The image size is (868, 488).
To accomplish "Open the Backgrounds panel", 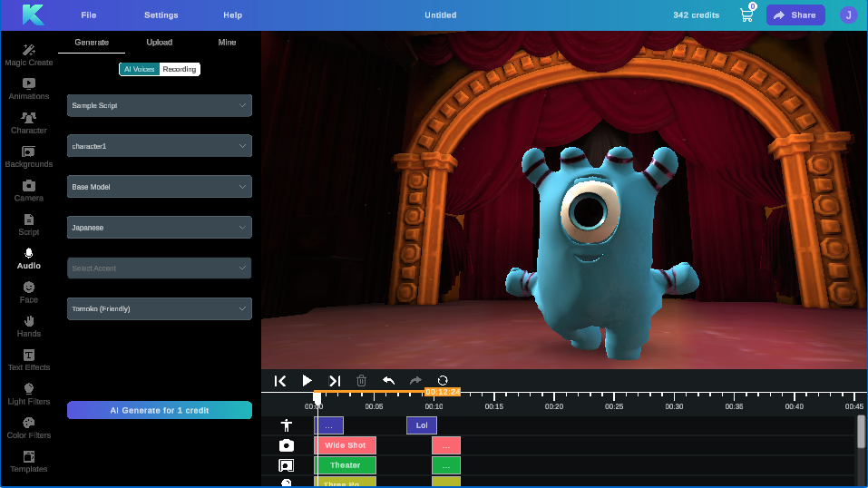I will (x=28, y=156).
